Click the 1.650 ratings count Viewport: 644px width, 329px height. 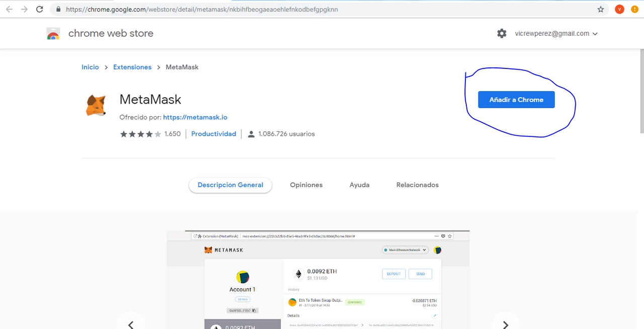point(173,134)
